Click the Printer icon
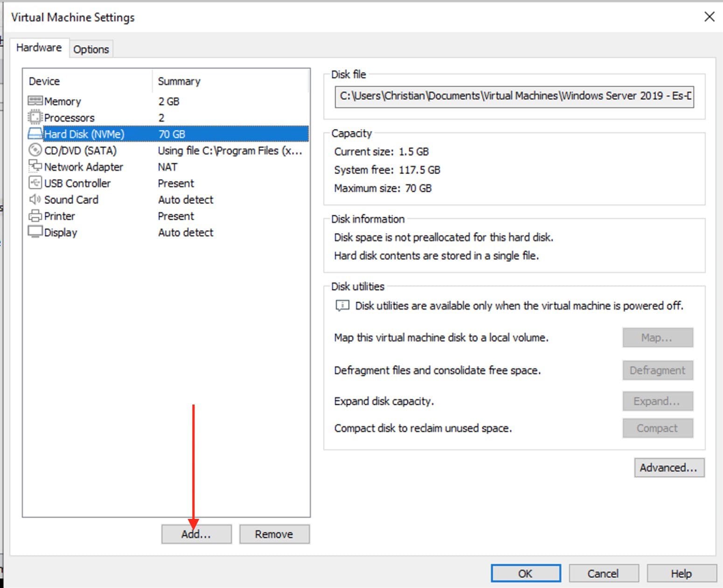 35,216
